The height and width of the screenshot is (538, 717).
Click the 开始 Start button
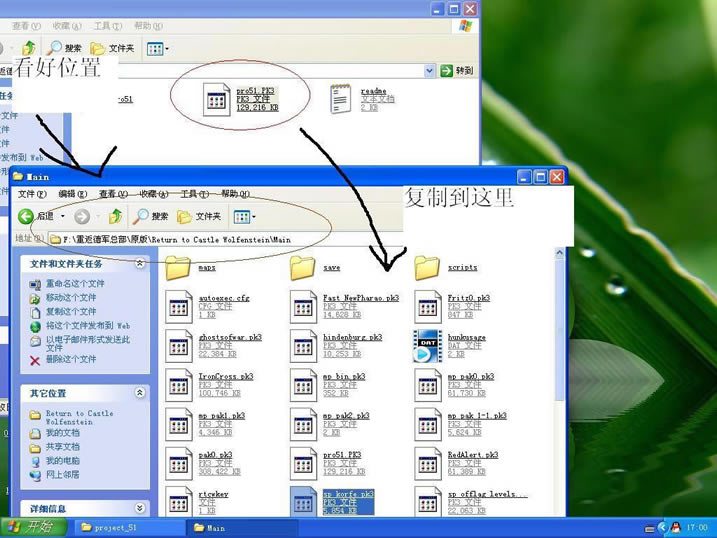(x=32, y=527)
